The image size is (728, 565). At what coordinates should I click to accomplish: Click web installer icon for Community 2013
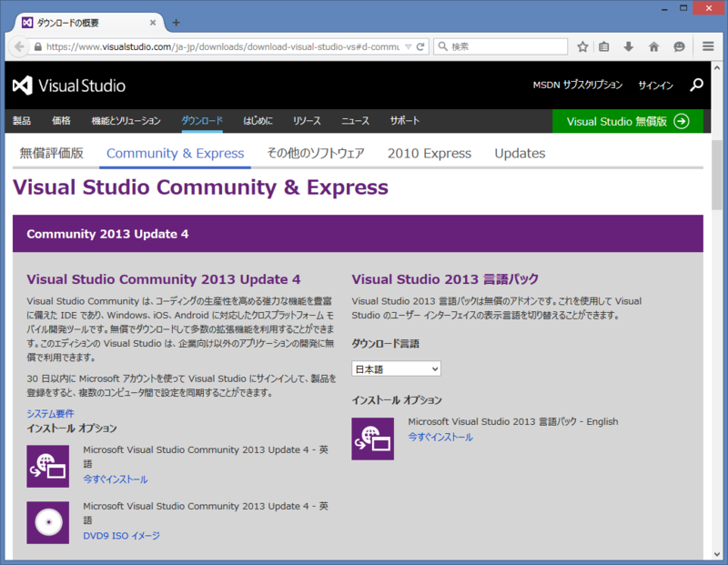pos(48,466)
